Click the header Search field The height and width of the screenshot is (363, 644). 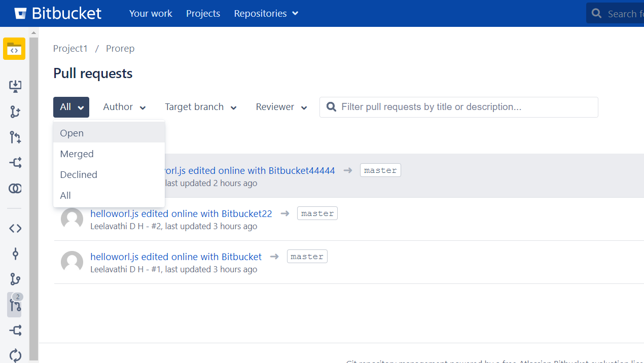[615, 14]
